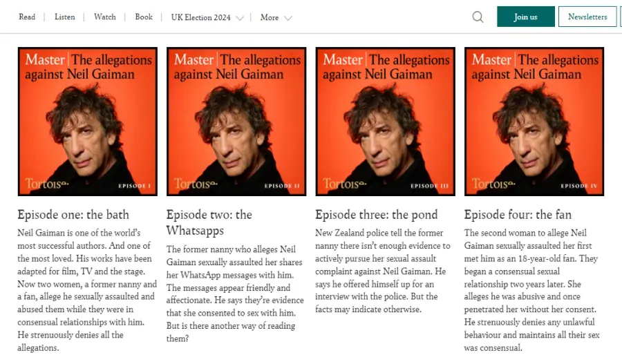Select the Episode three cover artwork

[385, 122]
